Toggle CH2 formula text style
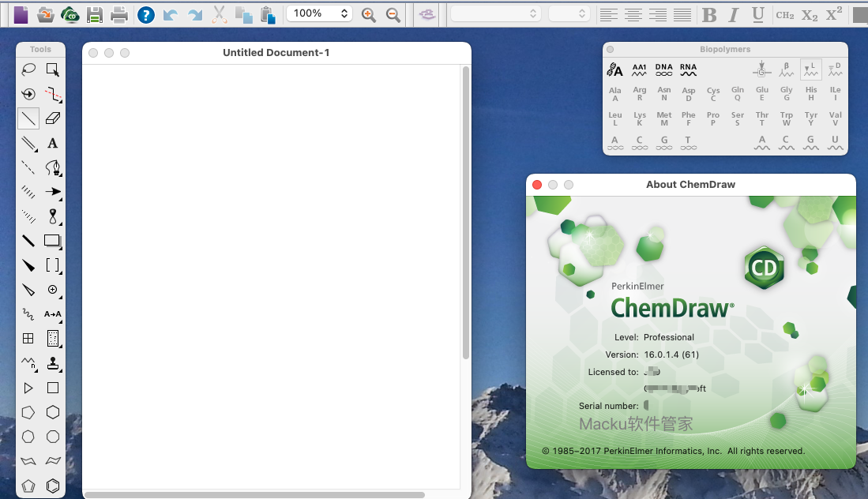The image size is (868, 499). coord(785,14)
